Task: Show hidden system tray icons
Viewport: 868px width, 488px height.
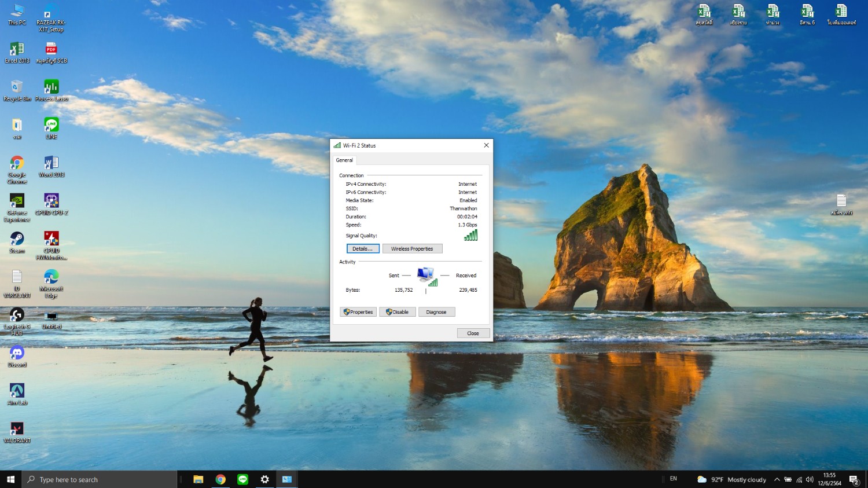Action: point(777,479)
